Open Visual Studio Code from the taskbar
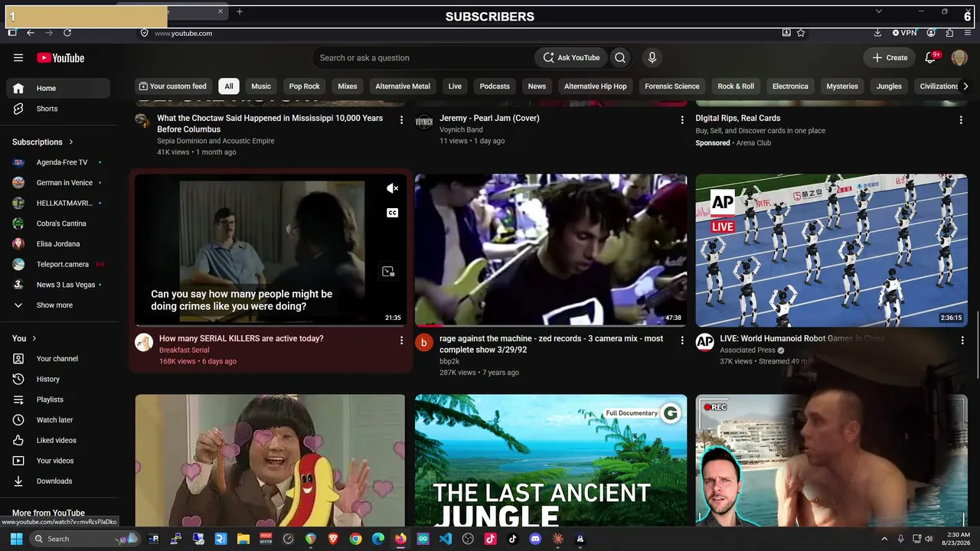 [446, 539]
